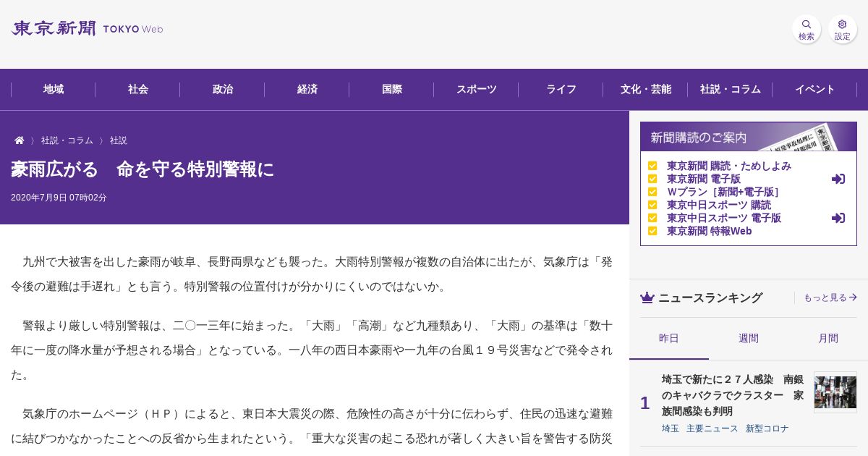The height and width of the screenshot is (456, 868).
Task: Open the 社会 navigation menu
Action: click(138, 89)
